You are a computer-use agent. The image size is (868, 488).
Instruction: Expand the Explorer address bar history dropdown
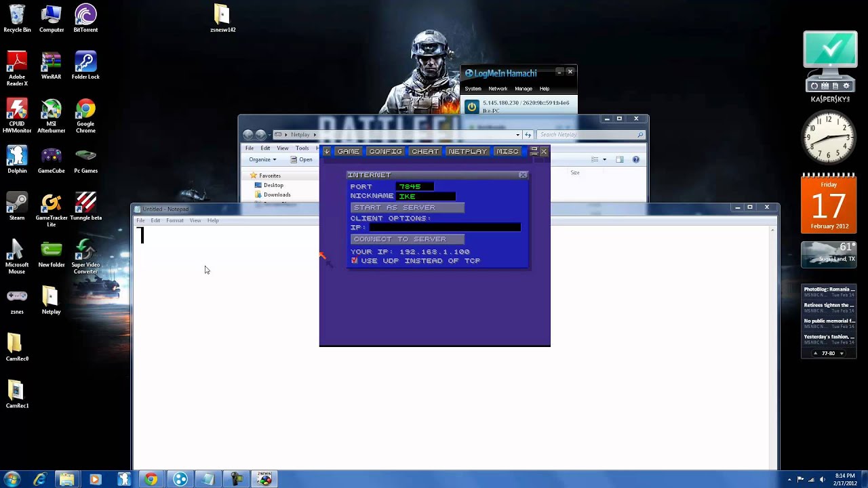click(518, 135)
